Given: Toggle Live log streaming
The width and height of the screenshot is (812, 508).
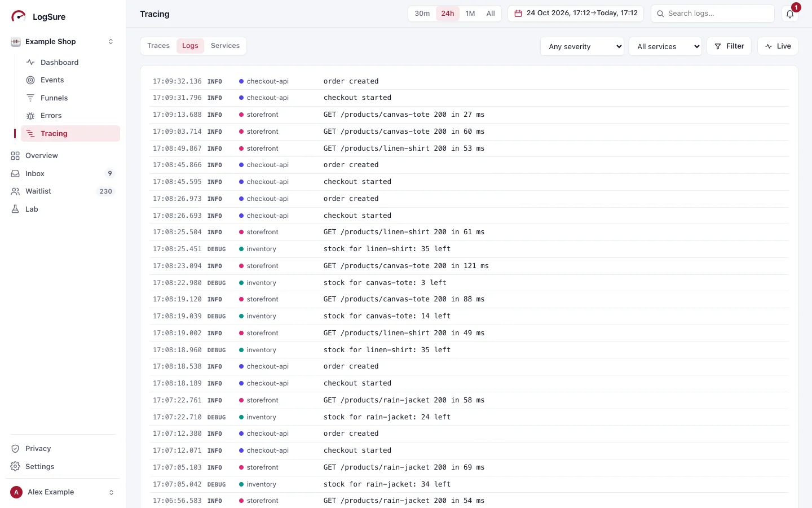Looking at the screenshot, I should coord(778,46).
